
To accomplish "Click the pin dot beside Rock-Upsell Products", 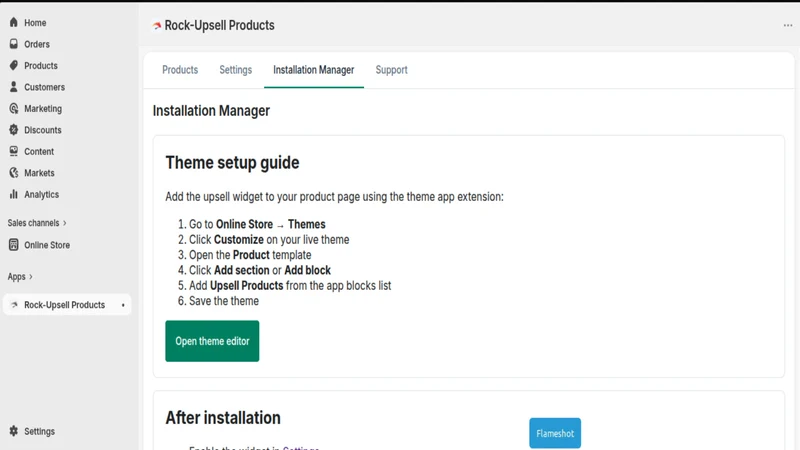I will click(x=123, y=305).
